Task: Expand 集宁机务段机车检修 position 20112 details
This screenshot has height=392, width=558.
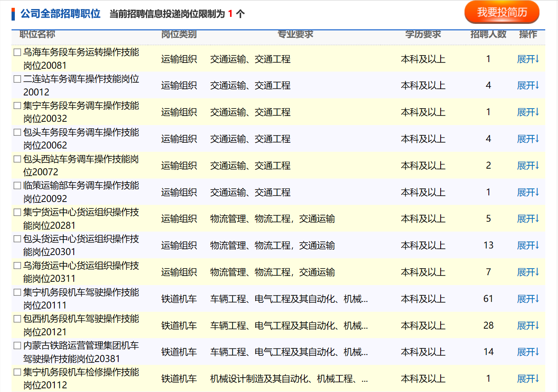Action: pos(528,379)
